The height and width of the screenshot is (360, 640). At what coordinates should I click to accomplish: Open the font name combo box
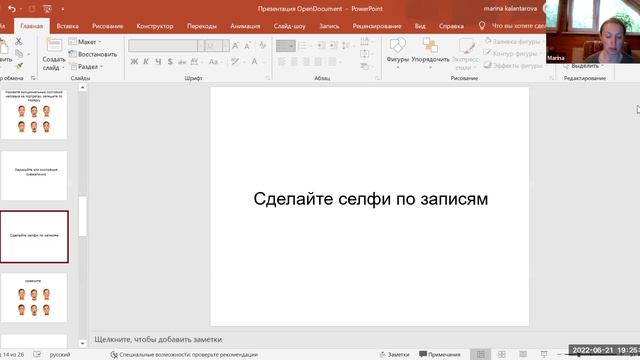162,46
